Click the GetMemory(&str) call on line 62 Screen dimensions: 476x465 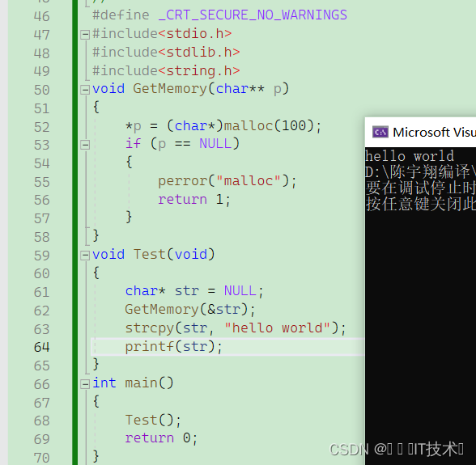(190, 310)
